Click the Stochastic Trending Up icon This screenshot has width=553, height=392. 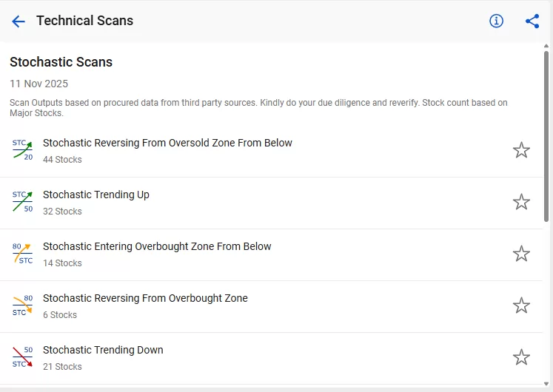[x=22, y=202]
